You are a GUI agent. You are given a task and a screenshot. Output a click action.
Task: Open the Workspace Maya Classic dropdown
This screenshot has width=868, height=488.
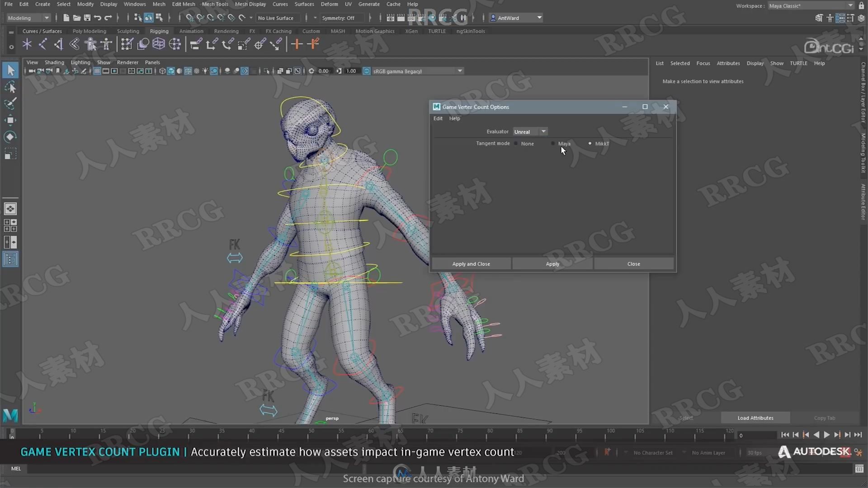click(811, 6)
